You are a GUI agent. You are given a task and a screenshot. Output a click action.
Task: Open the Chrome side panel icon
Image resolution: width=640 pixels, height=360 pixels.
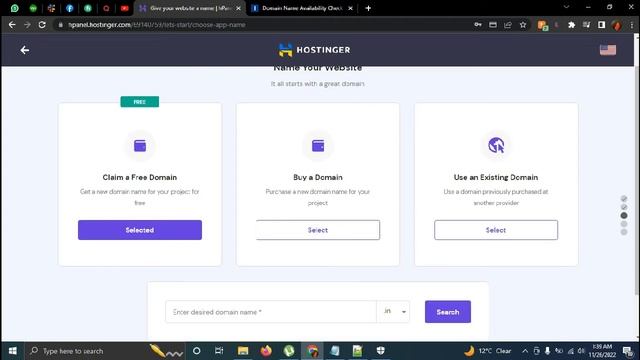601,25
